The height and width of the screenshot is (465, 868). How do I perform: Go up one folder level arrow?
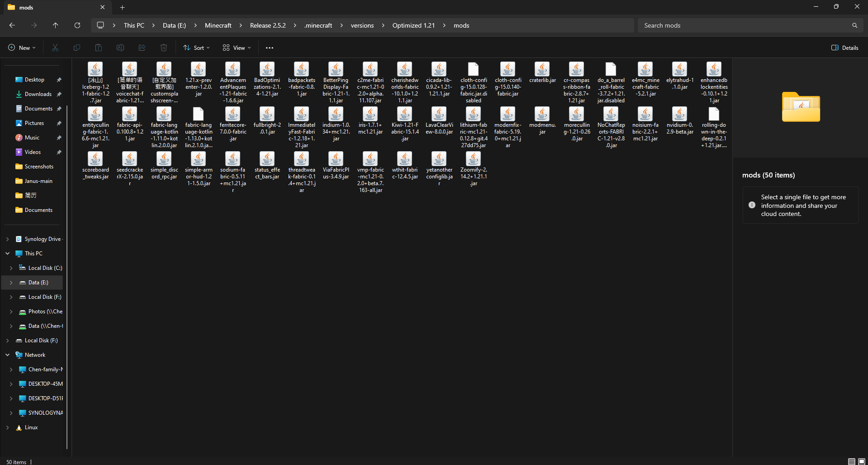click(56, 25)
